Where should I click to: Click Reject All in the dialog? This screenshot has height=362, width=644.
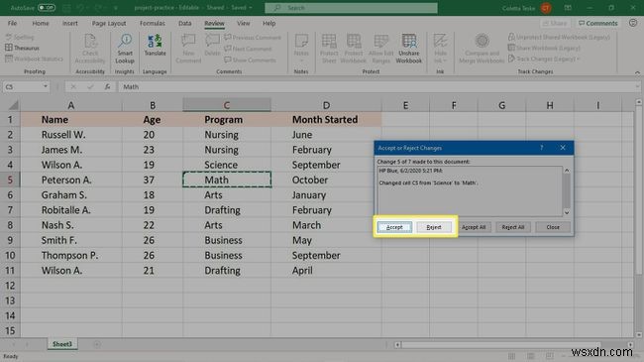513,227
